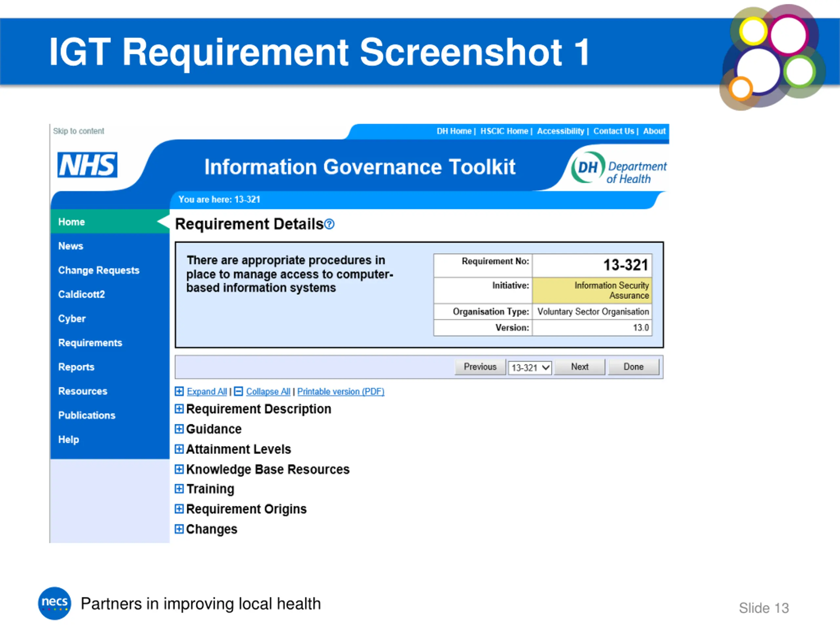Image resolution: width=840 pixels, height=630 pixels.
Task: Click the 13-321 requirement number value
Action: click(x=625, y=265)
